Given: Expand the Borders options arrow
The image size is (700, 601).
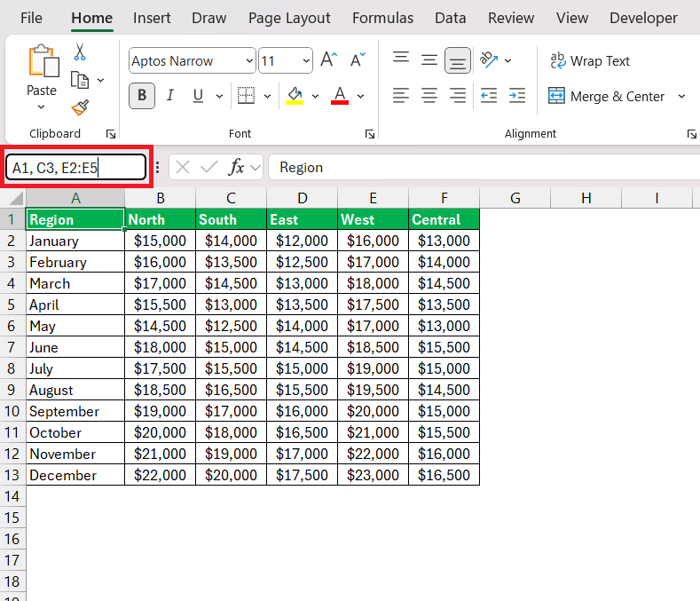Looking at the screenshot, I should coord(267,96).
